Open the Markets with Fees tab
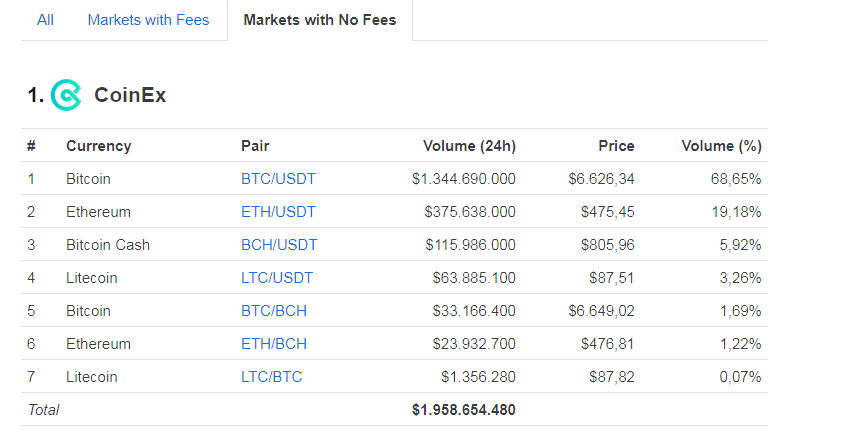 coord(148,20)
